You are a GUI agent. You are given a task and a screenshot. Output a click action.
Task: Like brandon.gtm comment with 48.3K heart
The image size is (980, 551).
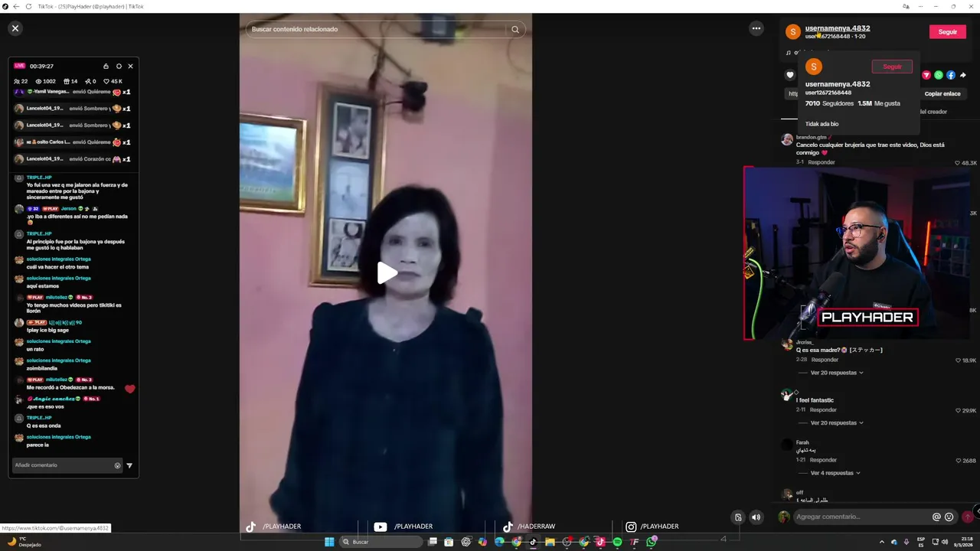tap(957, 163)
